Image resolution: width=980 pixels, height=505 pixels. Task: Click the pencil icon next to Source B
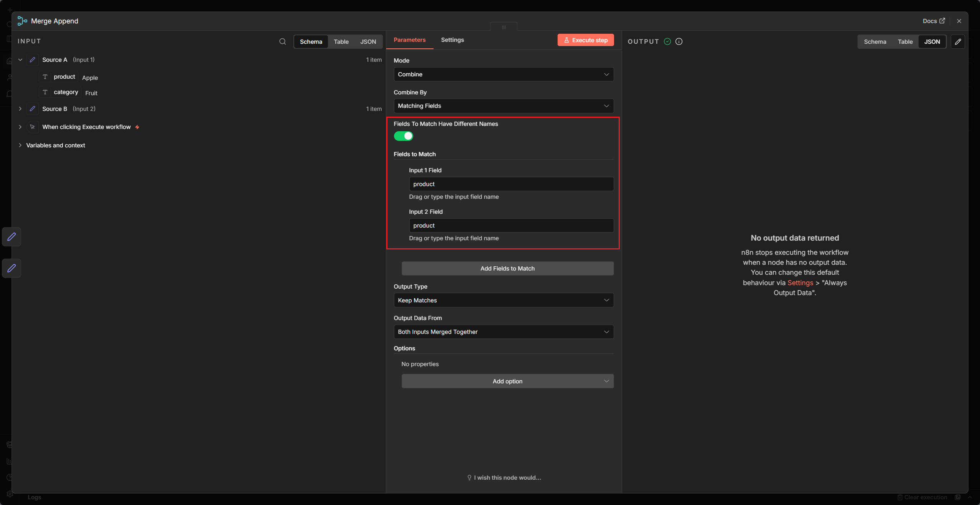[x=33, y=109]
